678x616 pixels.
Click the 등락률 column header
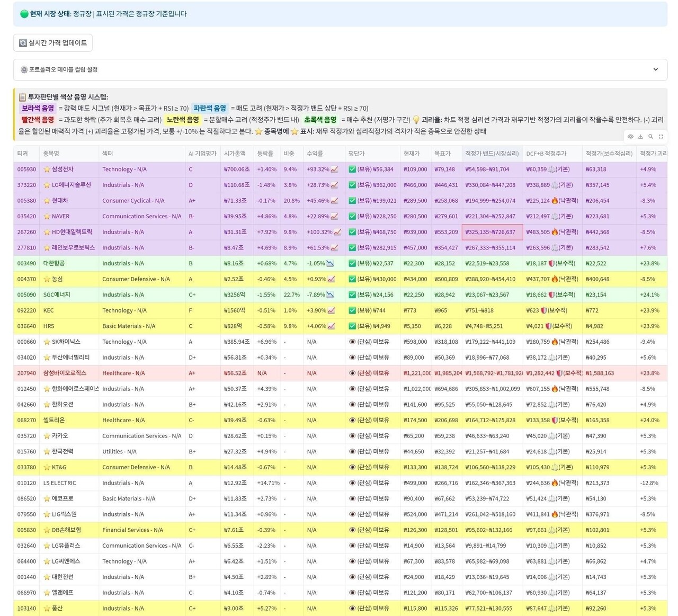pos(265,154)
